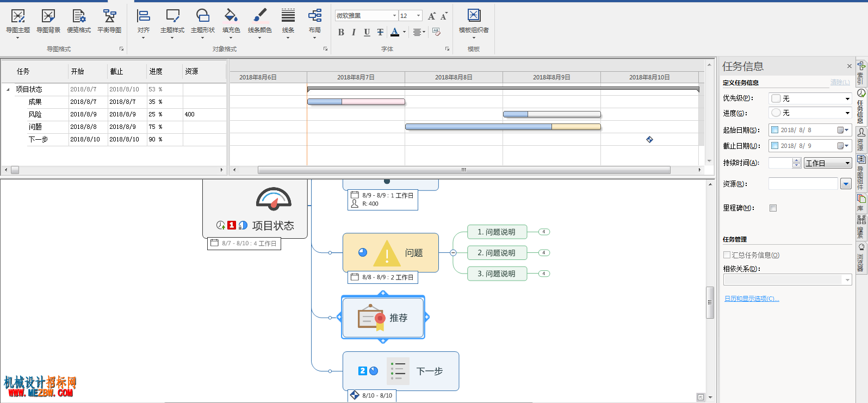868x403 pixels.
Task: Click the font color A icon
Action: pos(395,32)
